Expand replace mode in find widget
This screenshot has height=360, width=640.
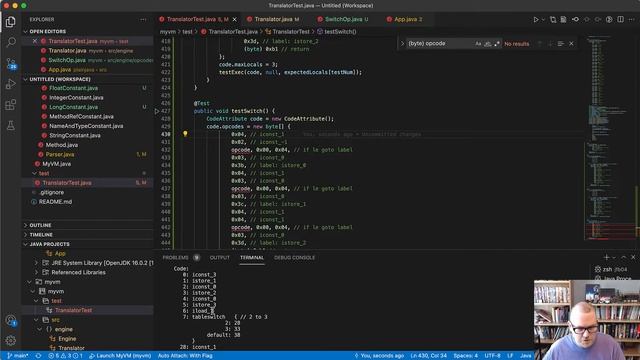point(402,43)
